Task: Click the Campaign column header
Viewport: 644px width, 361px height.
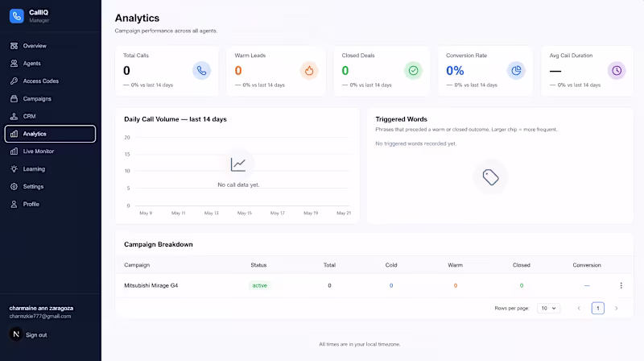Action: point(137,265)
